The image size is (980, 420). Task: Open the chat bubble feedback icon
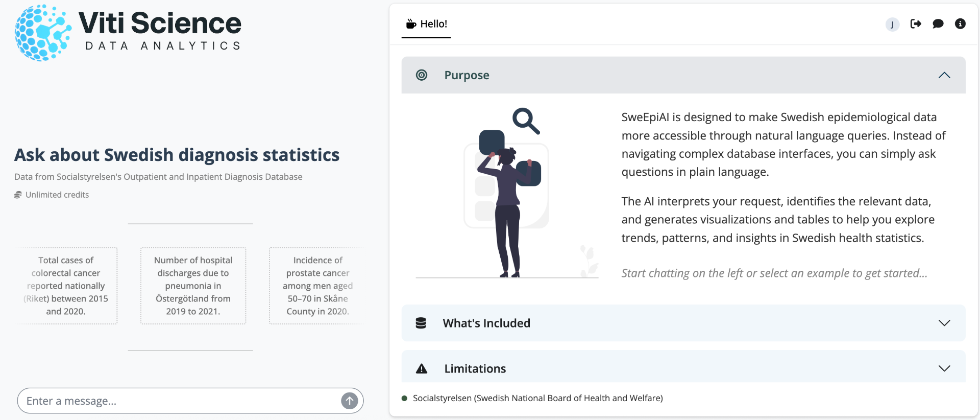938,24
